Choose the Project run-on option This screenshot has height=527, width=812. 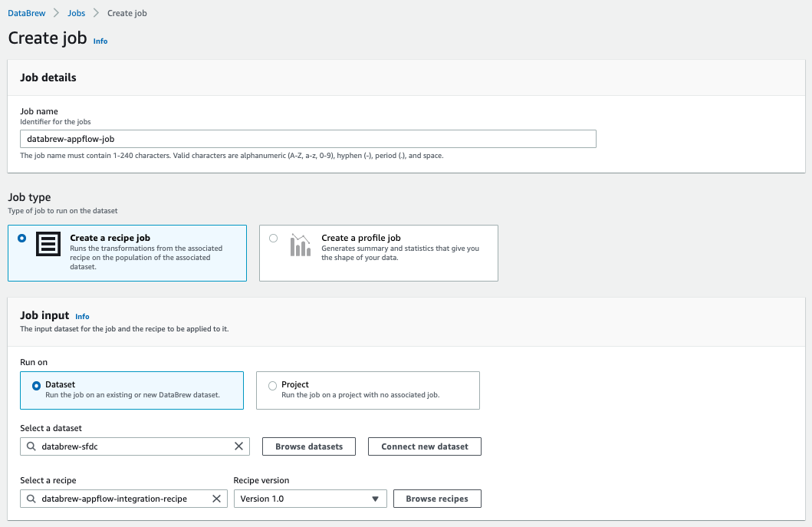[x=272, y=386]
